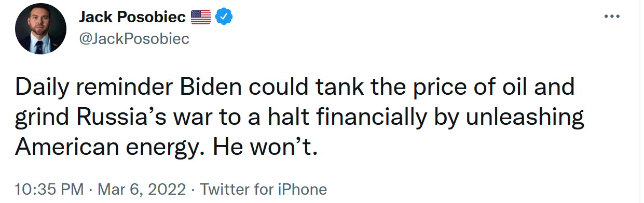Click the American flag emoji beside the name
This screenshot has width=644, height=203.
(200, 18)
